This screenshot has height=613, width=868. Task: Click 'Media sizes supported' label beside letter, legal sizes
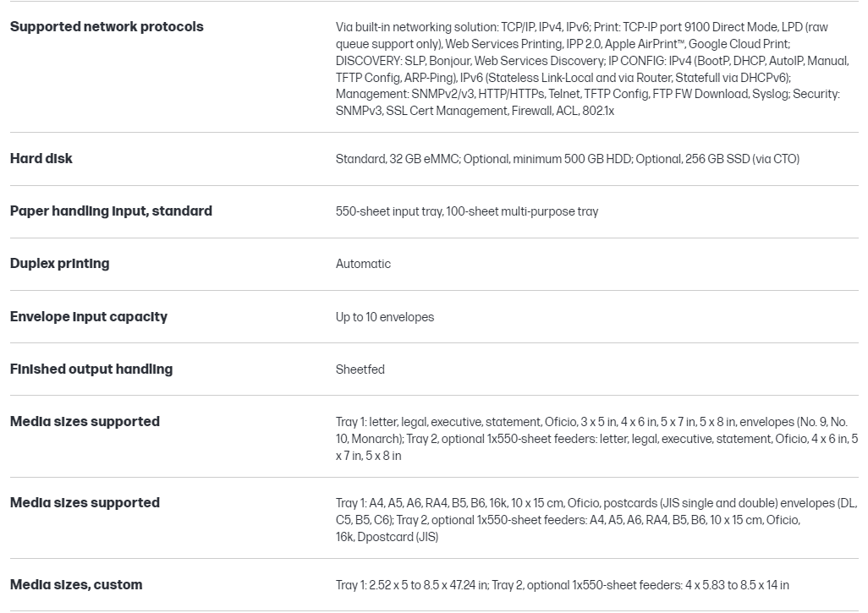85,422
